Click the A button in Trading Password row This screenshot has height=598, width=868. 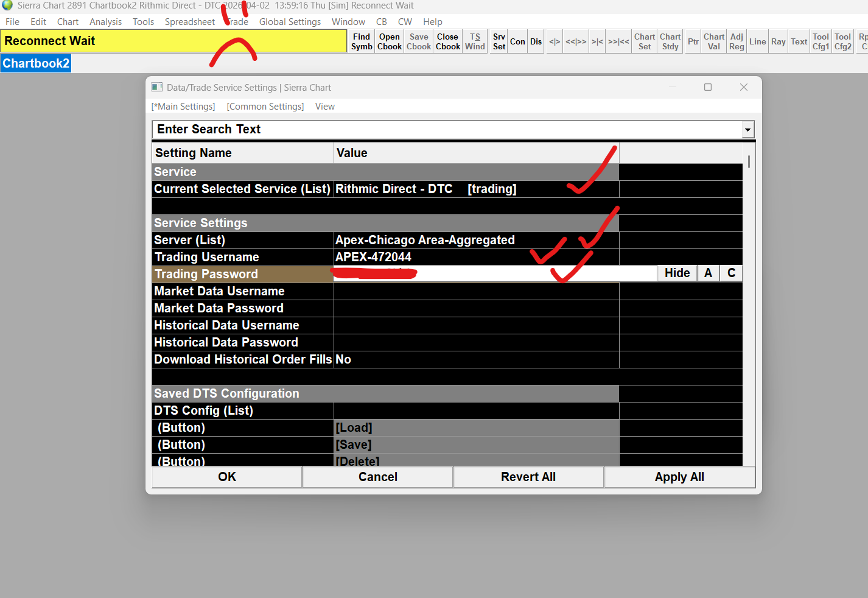point(708,273)
